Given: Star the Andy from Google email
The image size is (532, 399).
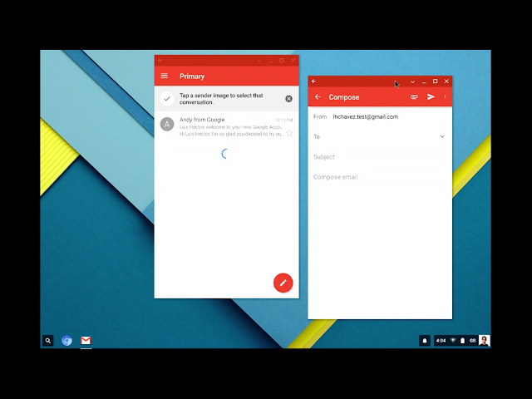Looking at the screenshot, I should click(289, 133).
